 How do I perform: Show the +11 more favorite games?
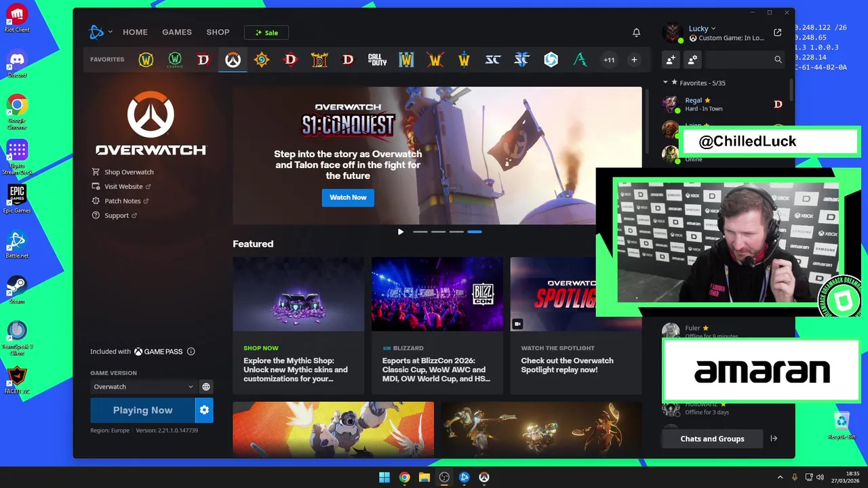[x=609, y=60]
